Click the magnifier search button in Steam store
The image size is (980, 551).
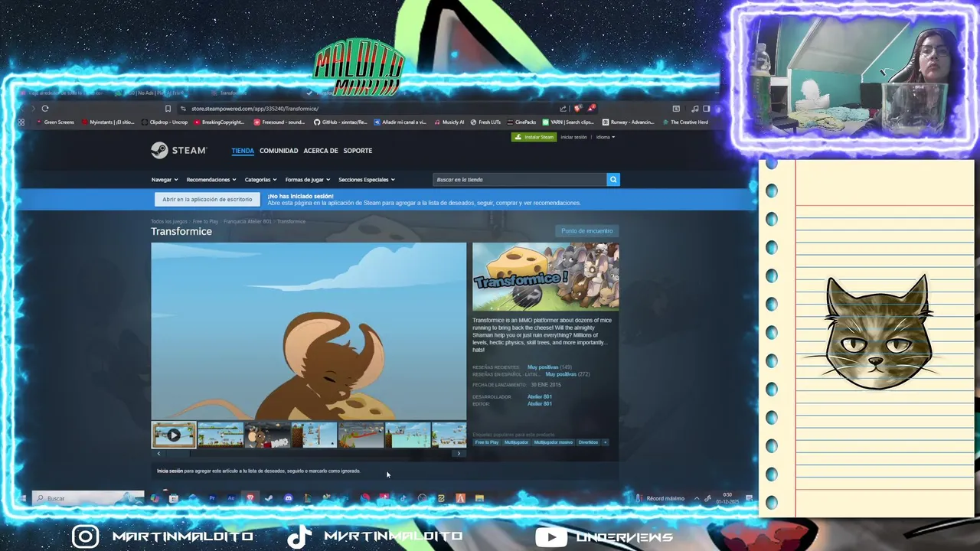tap(613, 179)
